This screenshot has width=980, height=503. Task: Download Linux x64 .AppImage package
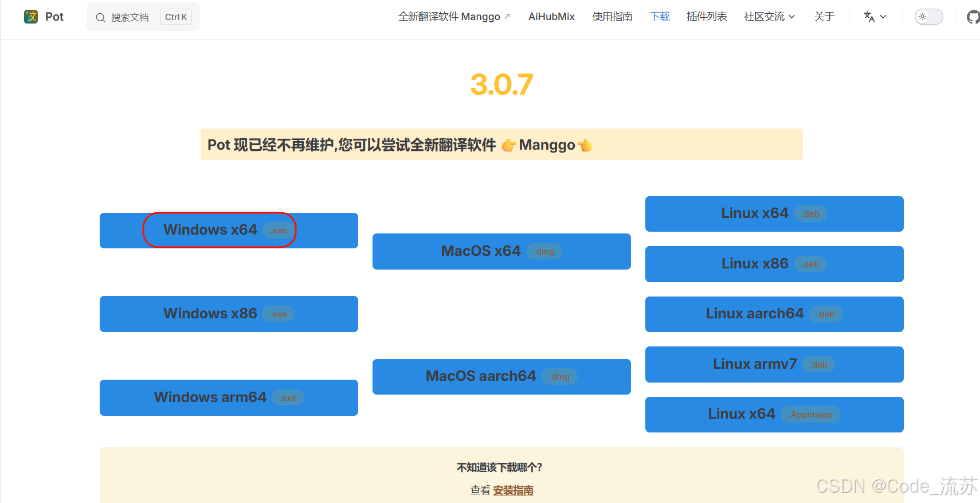pyautogui.click(x=774, y=415)
